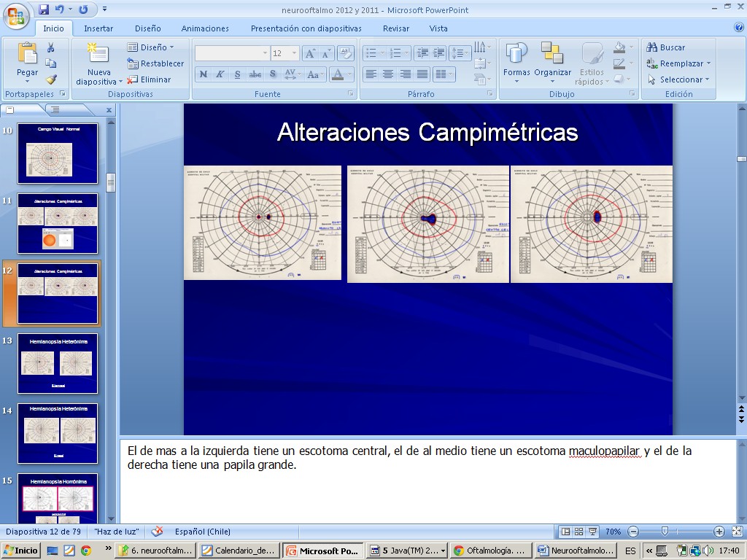Screen dimensions: 747x560
Task: Toggle italic formatting
Action: click(x=220, y=74)
